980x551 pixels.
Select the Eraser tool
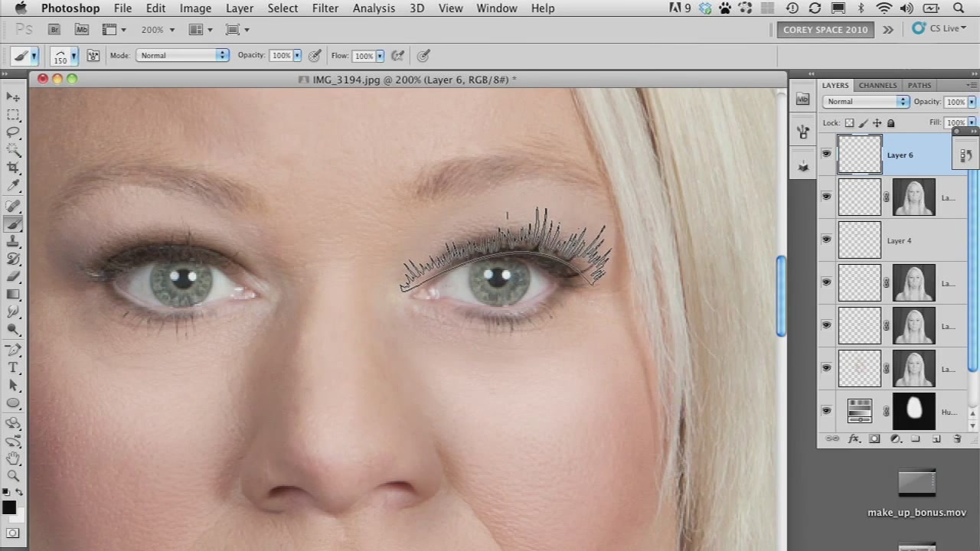pos(13,276)
